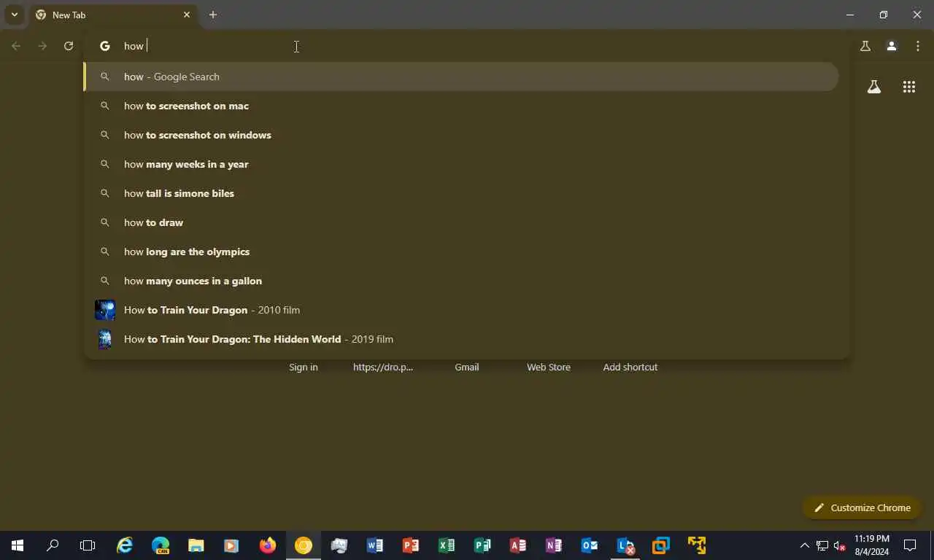Open Excel from taskbar
The image size is (934, 560).
tap(447, 545)
